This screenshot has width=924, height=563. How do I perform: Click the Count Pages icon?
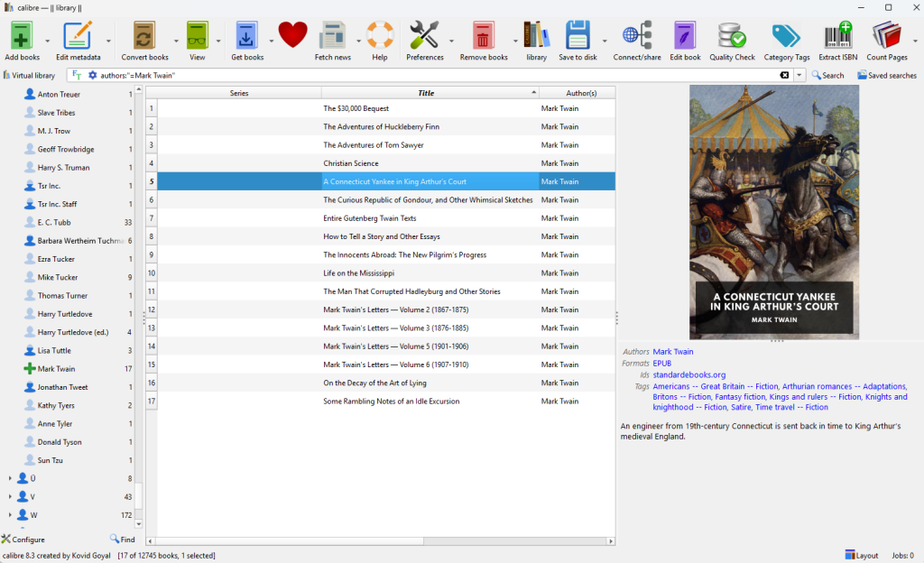click(x=886, y=36)
